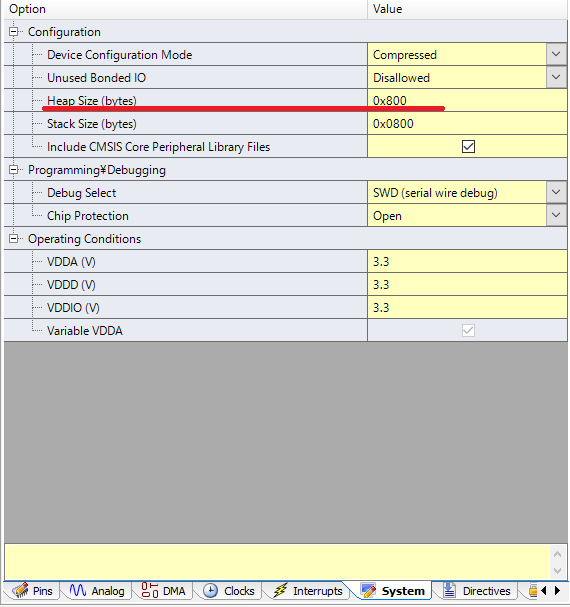Click the empty yellow description box
The width and height of the screenshot is (570, 607).
click(277, 562)
